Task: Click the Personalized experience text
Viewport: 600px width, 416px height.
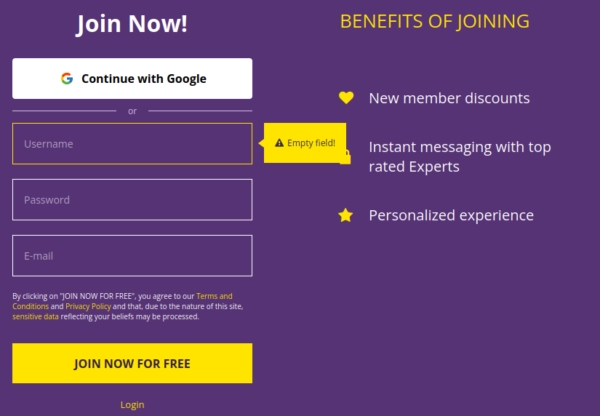Action: coord(451,215)
